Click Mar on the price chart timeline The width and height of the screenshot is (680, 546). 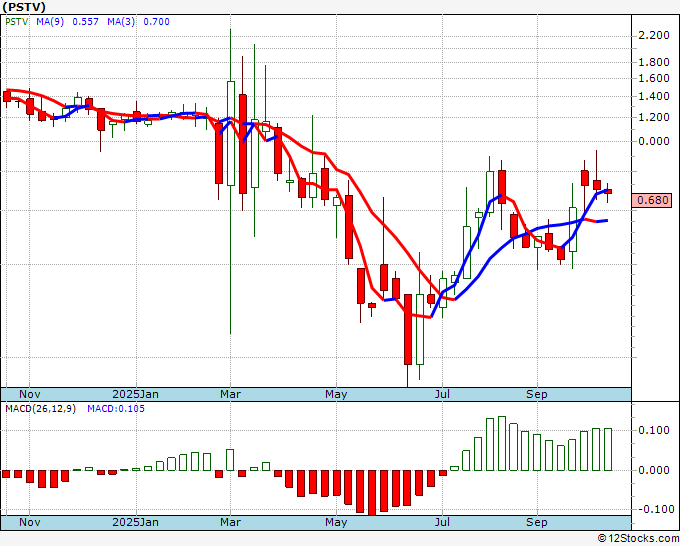pos(231,394)
